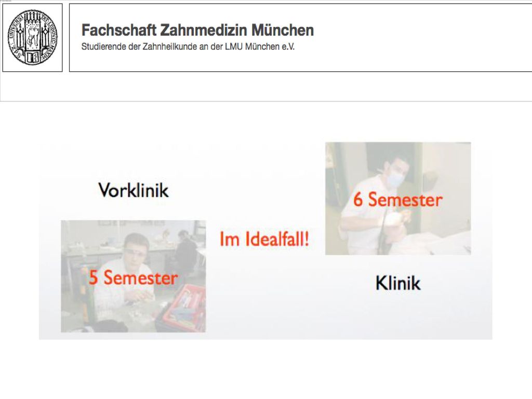Open the Fachschaft Zahnmedizin München title link
The width and height of the screenshot is (532, 399).
tap(197, 30)
